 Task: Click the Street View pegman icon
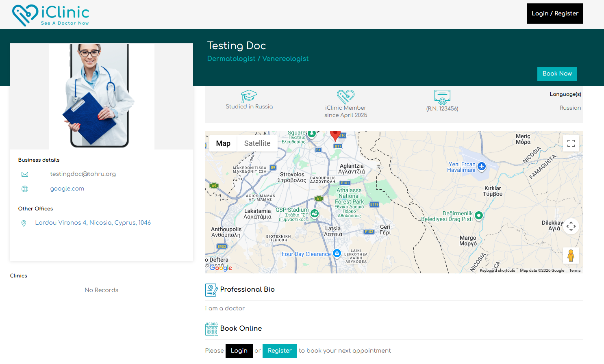tap(571, 256)
